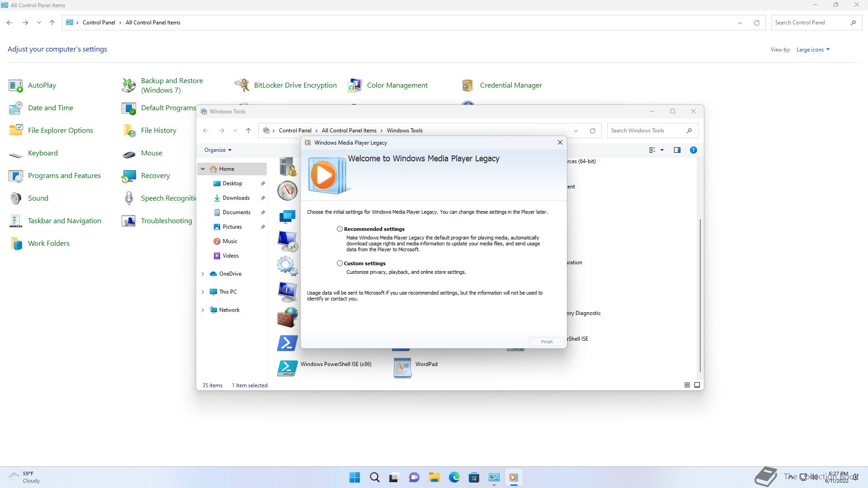Select Pictures in navigation pane
Screen dimensions: 868x488
click(x=232, y=227)
